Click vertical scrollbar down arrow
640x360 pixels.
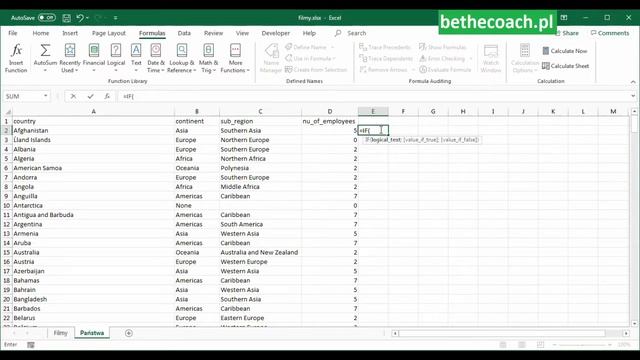coord(634,323)
